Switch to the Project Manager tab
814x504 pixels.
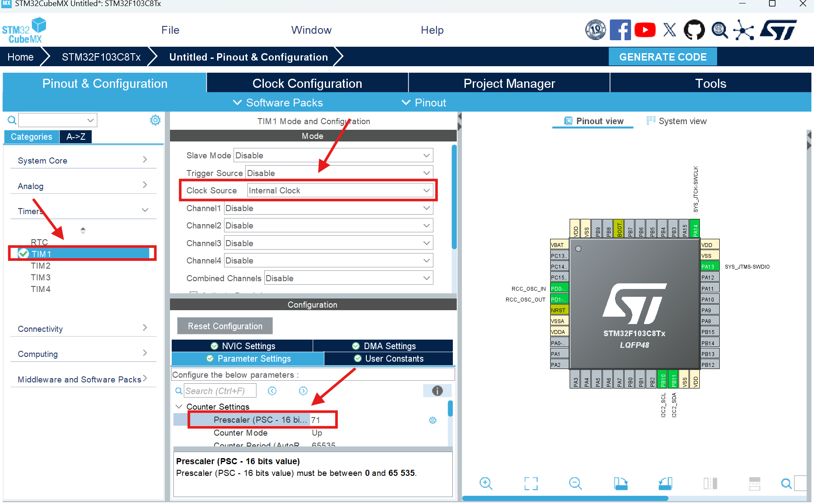click(509, 83)
